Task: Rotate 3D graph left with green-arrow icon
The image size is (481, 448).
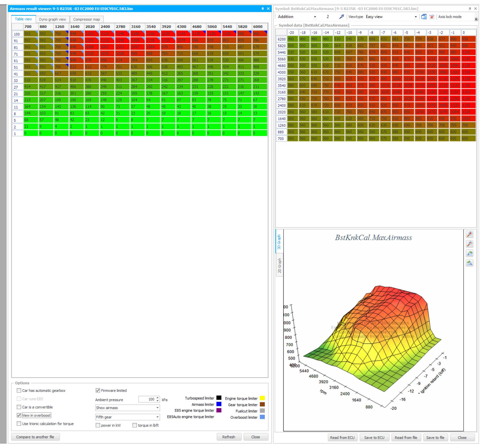Action: pyautogui.click(x=469, y=253)
